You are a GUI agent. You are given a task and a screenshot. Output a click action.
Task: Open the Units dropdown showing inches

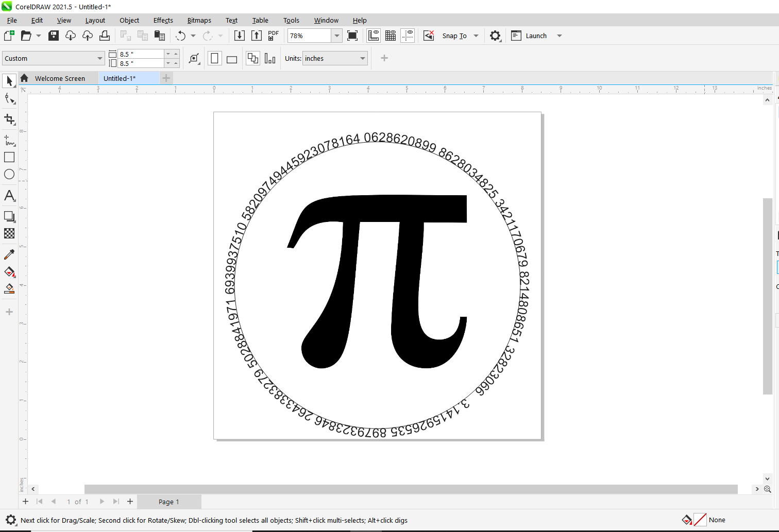(x=335, y=58)
